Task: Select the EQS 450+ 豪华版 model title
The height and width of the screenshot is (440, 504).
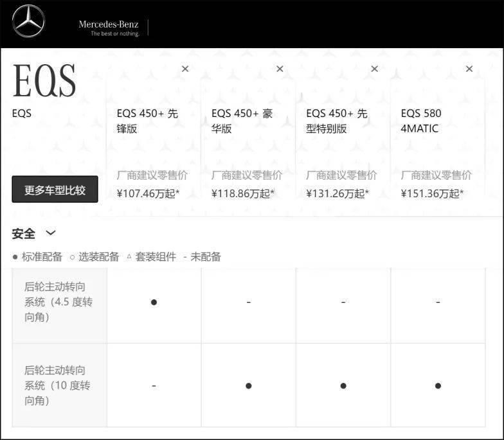Action: [242, 121]
